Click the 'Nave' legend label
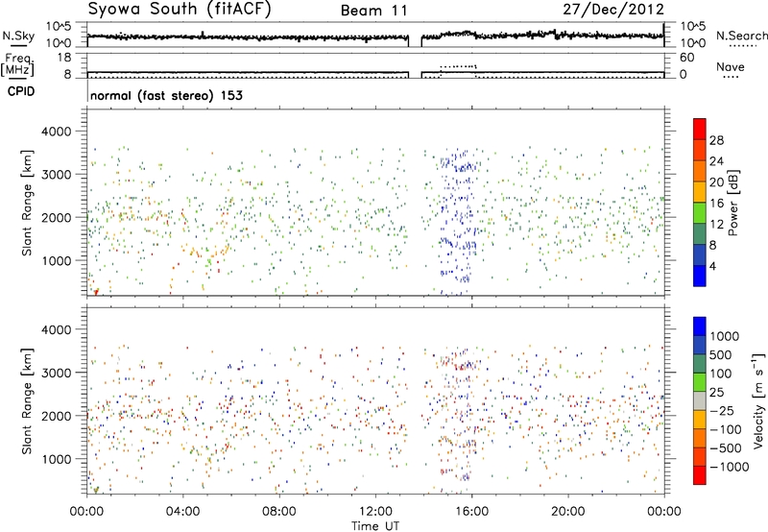 click(x=731, y=66)
